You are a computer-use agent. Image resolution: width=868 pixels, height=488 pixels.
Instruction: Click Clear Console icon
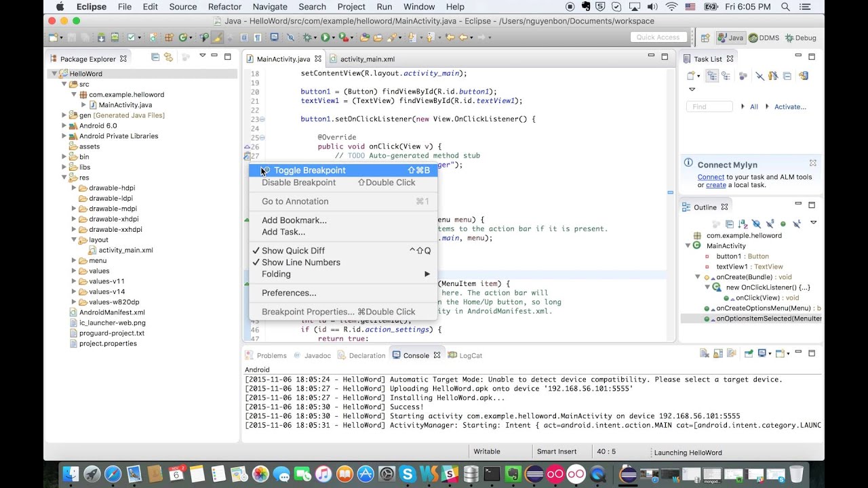pyautogui.click(x=705, y=353)
